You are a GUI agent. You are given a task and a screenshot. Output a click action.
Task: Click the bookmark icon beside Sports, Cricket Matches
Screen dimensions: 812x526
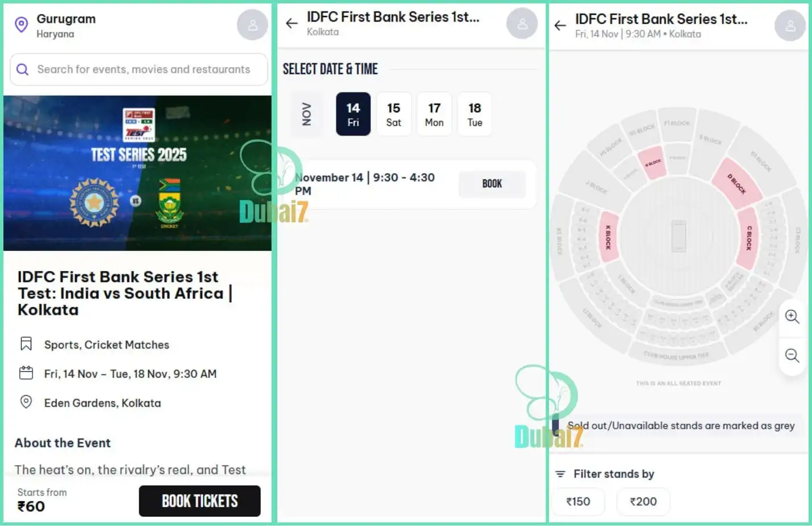(26, 343)
